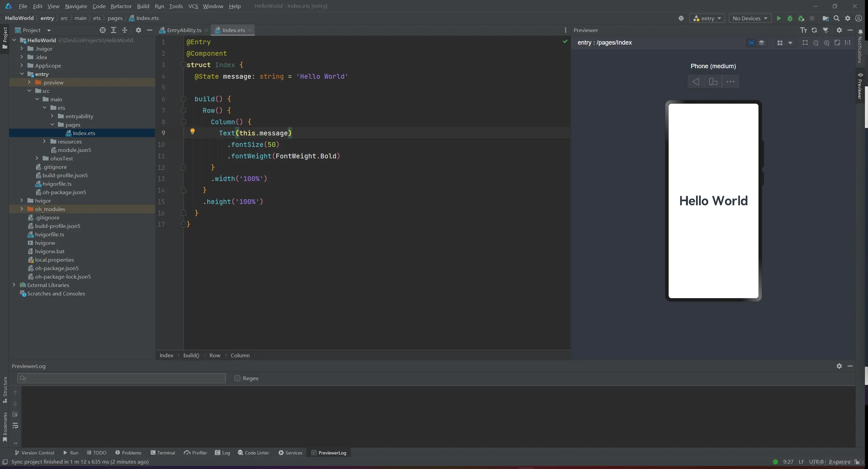Viewport: 868px width, 469px height.
Task: Open the No Devices dropdown
Action: [750, 19]
